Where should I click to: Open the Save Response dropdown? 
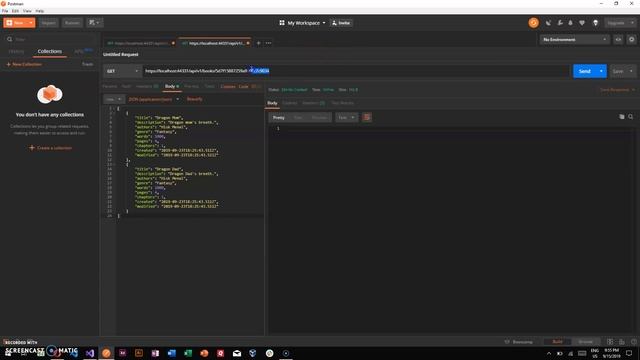617,89
